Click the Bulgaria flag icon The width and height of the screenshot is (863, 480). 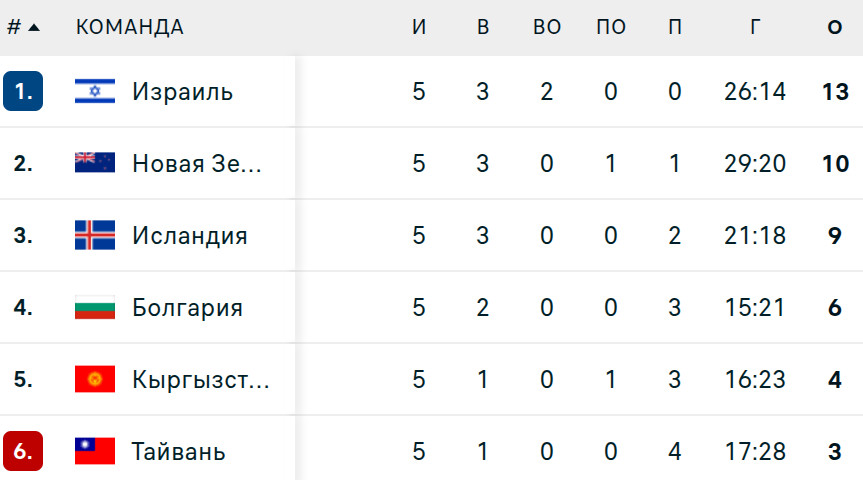[x=95, y=308]
